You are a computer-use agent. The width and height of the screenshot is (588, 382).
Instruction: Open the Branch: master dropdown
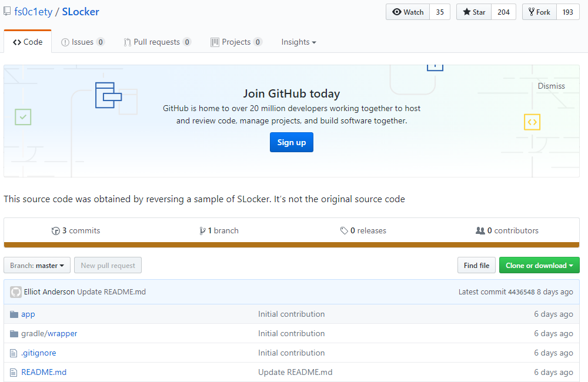36,266
